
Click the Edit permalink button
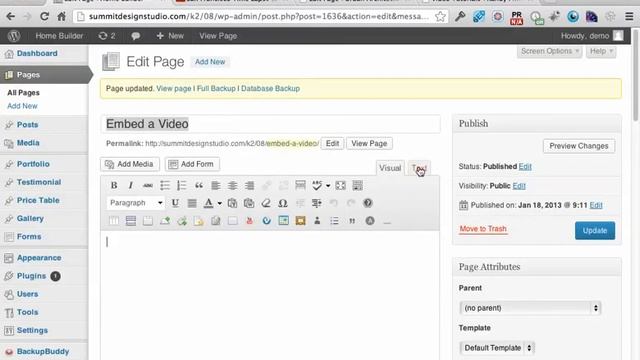pos(332,144)
